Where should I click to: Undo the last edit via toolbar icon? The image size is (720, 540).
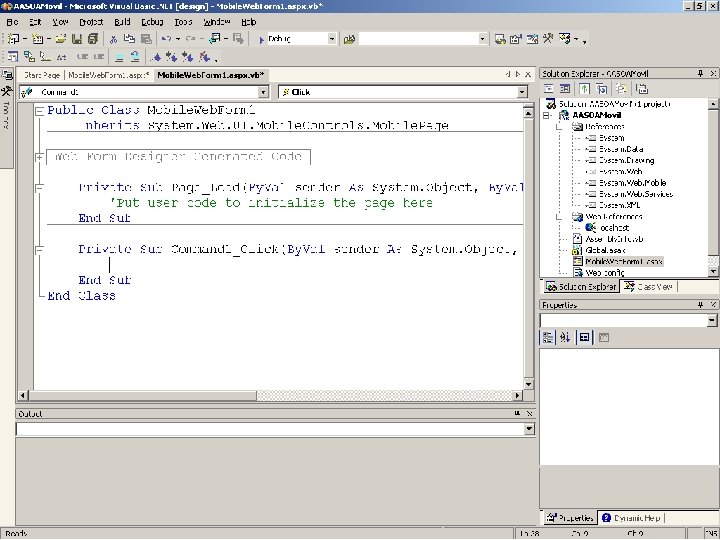(x=167, y=39)
